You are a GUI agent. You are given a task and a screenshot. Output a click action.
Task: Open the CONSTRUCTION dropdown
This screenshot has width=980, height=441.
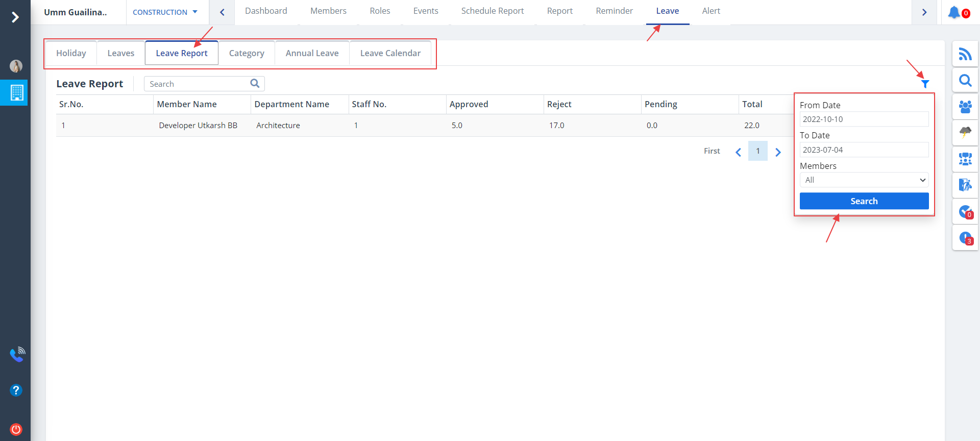coord(165,12)
